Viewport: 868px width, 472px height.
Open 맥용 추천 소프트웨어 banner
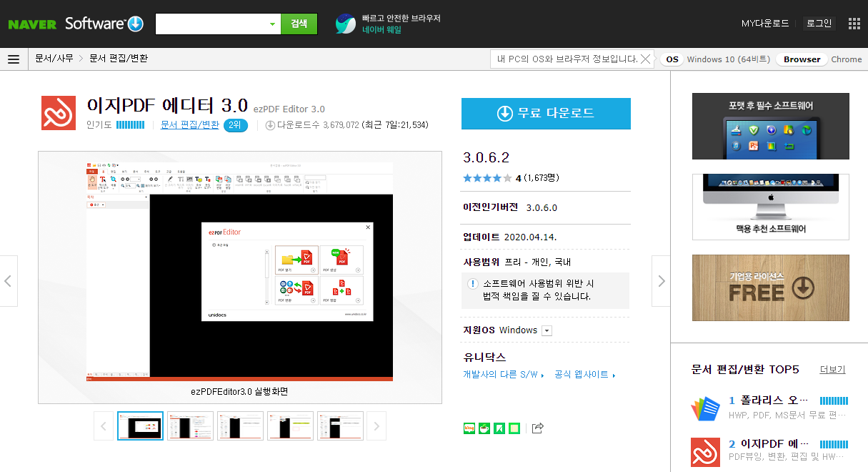coord(771,207)
